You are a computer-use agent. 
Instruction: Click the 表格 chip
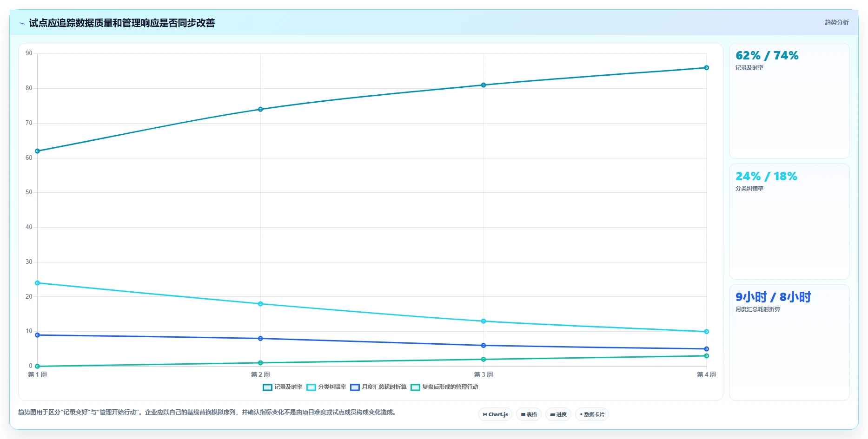(x=529, y=414)
